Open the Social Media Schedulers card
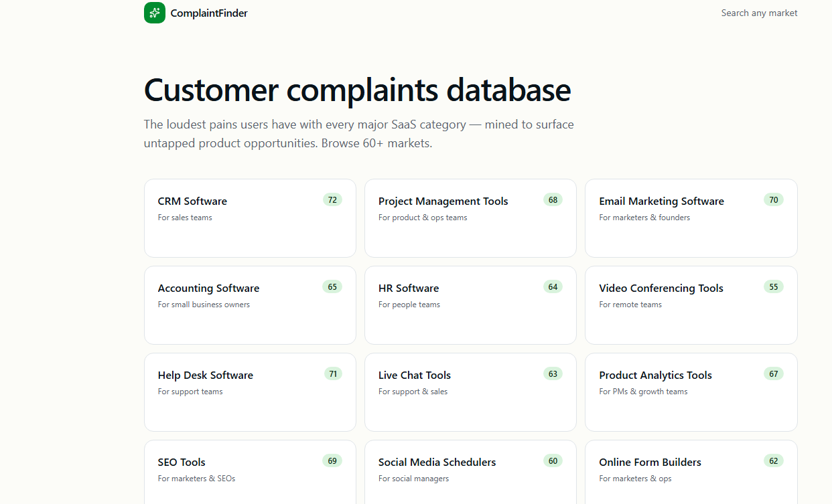This screenshot has width=832, height=504. click(470, 472)
